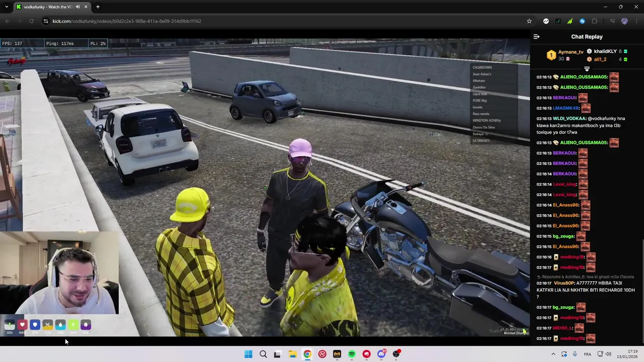644x362 pixels.
Task: Open the Windows Start menu
Action: point(248,354)
